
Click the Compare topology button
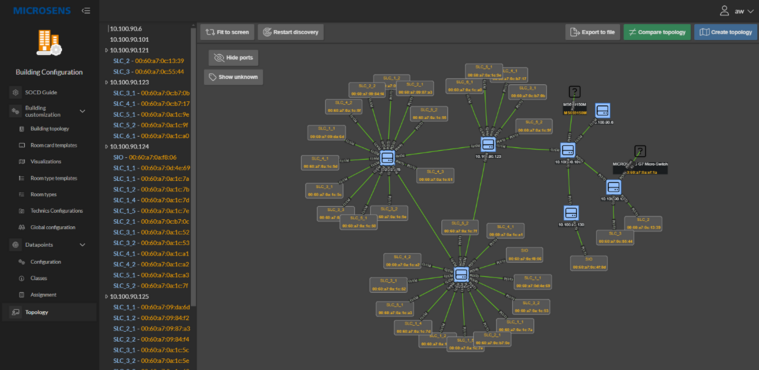tap(657, 32)
